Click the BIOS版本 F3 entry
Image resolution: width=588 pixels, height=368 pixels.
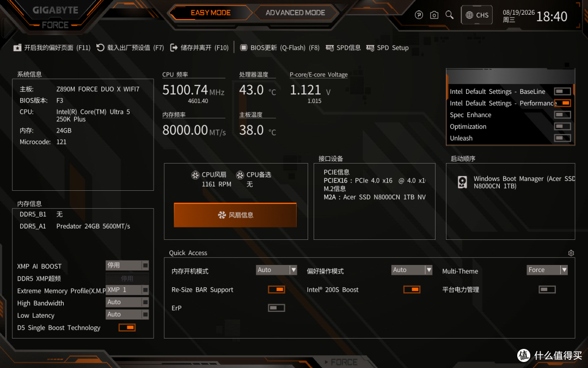[41, 100]
